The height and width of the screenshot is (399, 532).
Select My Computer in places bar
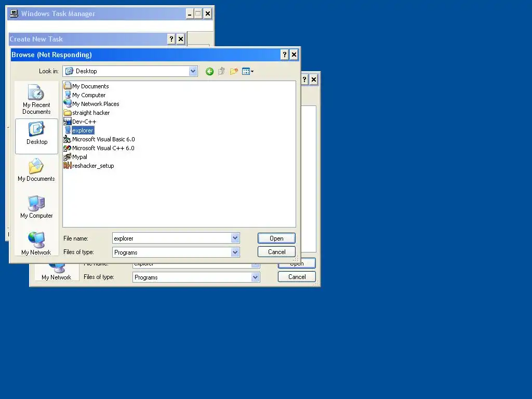tap(36, 207)
